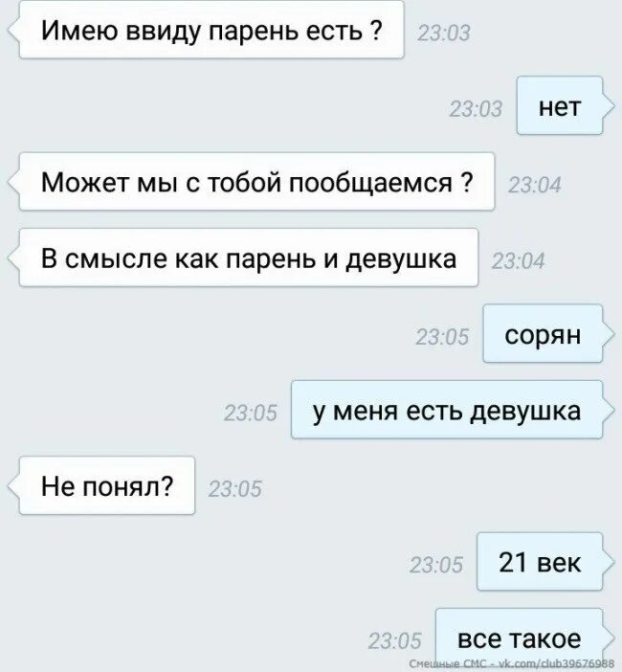
Task: Select the message 'Может мы с тобой пообщаемся ?'
Action: tap(257, 181)
